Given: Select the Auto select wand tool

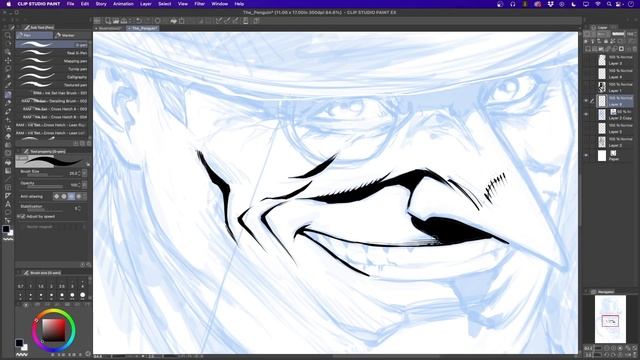Looking at the screenshot, I should point(7,77).
